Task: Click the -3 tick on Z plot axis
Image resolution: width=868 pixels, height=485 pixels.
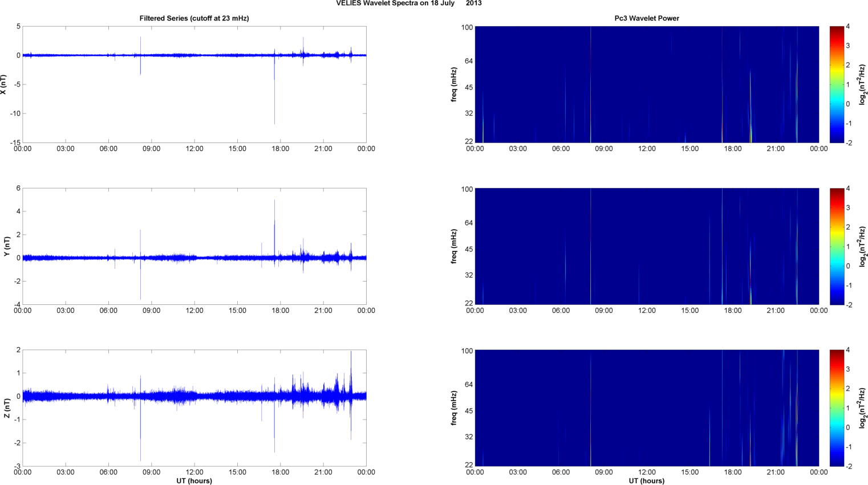Action: coord(17,466)
